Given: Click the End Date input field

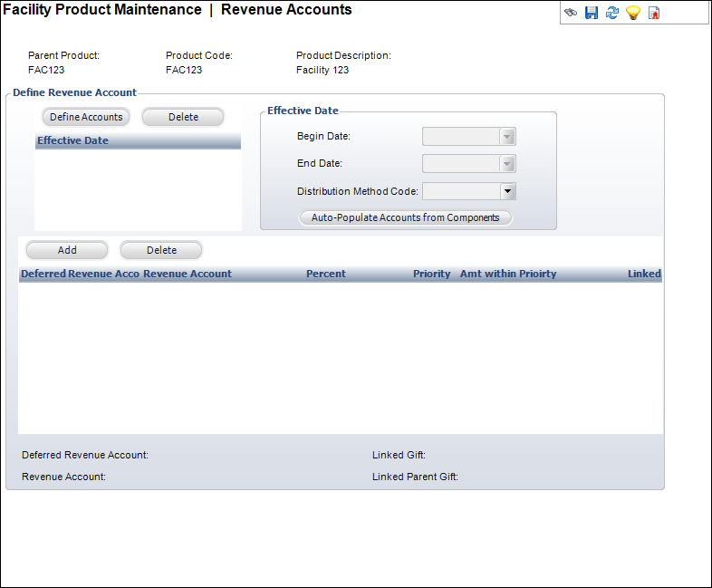Looking at the screenshot, I should pos(461,164).
